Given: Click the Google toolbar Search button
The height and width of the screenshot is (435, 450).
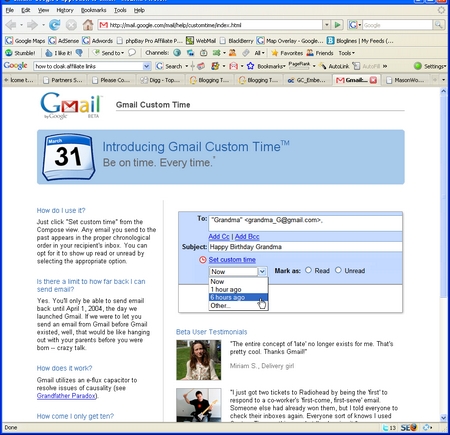Looking at the screenshot, I should click(169, 66).
